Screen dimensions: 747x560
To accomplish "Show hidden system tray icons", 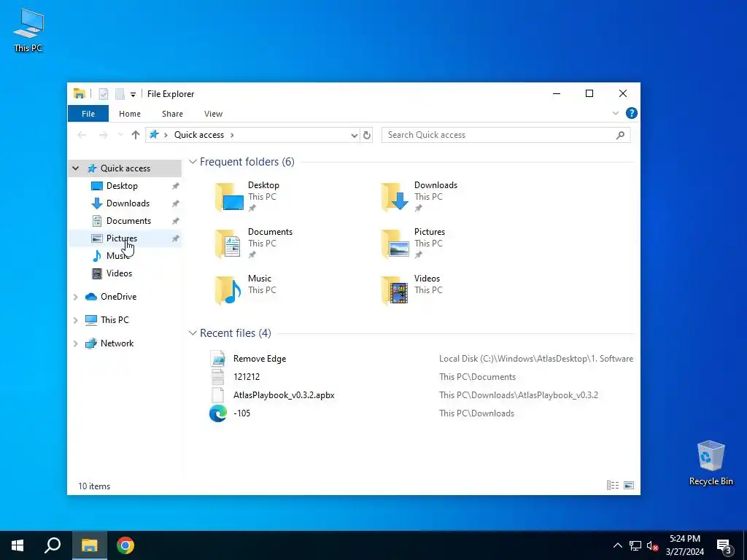I will pyautogui.click(x=617, y=545).
